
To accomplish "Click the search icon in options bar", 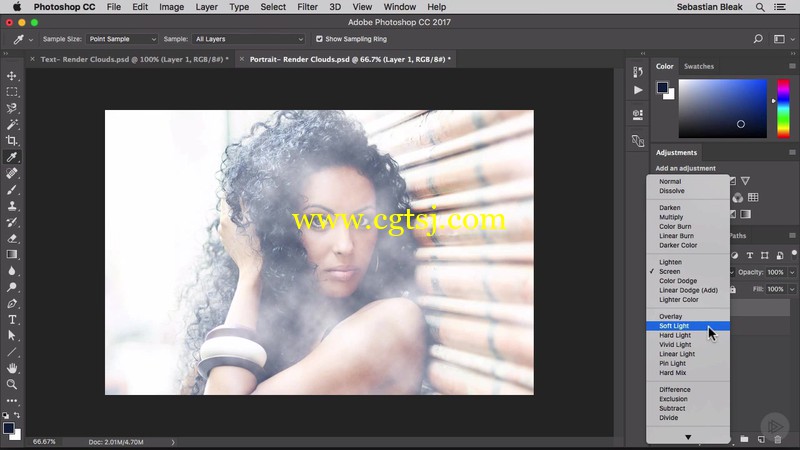I will [x=758, y=39].
